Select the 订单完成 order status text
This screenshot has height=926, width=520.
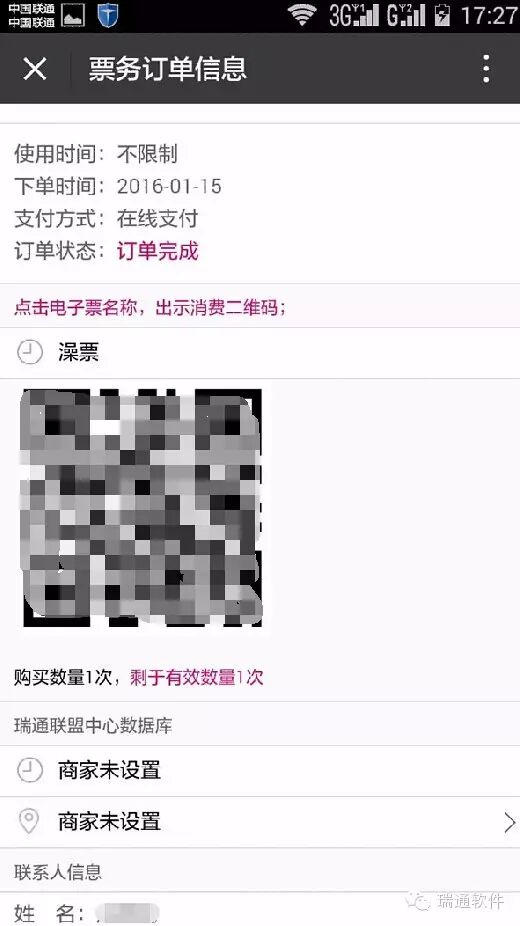158,252
